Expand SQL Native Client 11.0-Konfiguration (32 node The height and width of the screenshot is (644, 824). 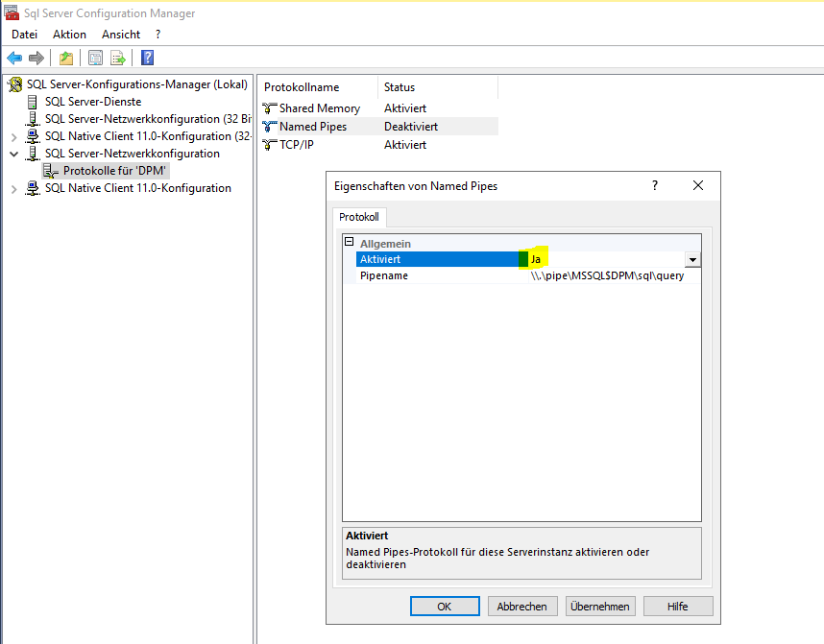[x=14, y=137]
